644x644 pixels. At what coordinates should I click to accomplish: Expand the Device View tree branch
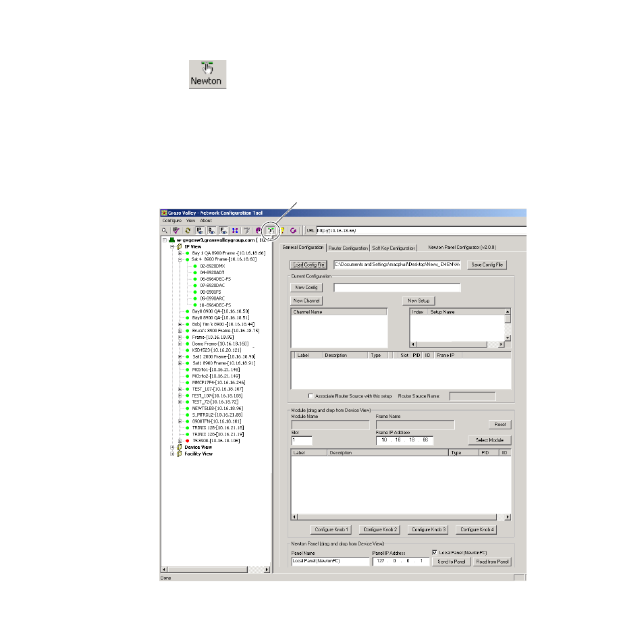(x=173, y=448)
